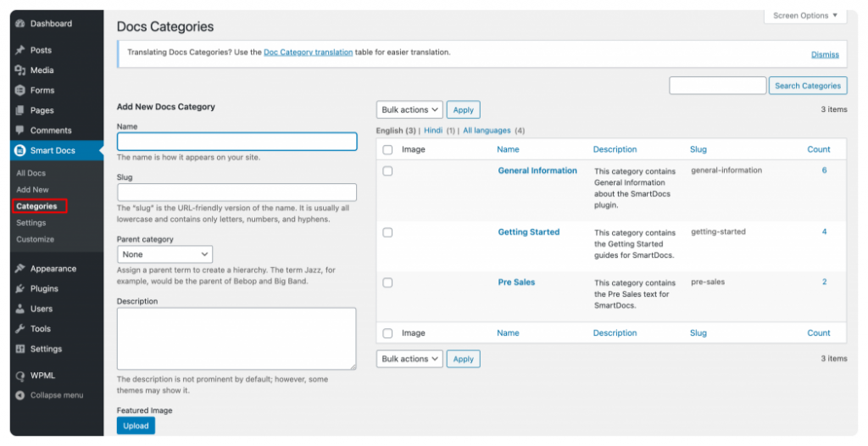Open the Appearance menu

click(x=53, y=268)
